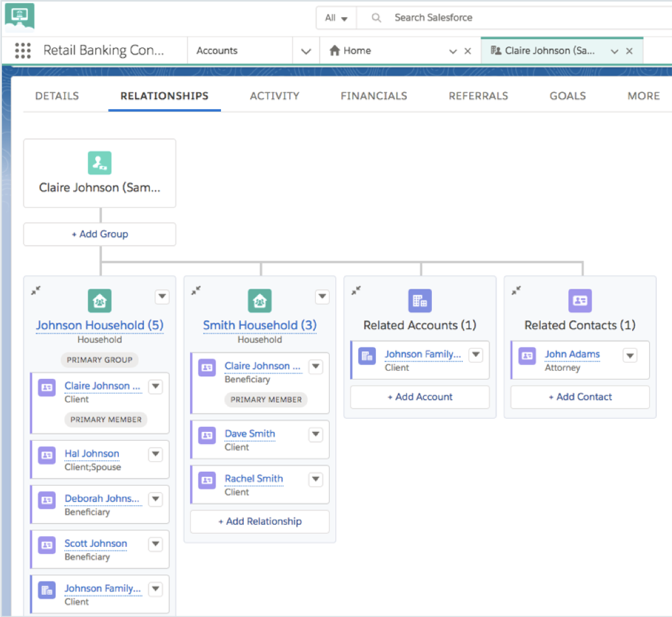The image size is (672, 617).
Task: Open the dropdown menu for Dave Smith
Action: coord(315,434)
